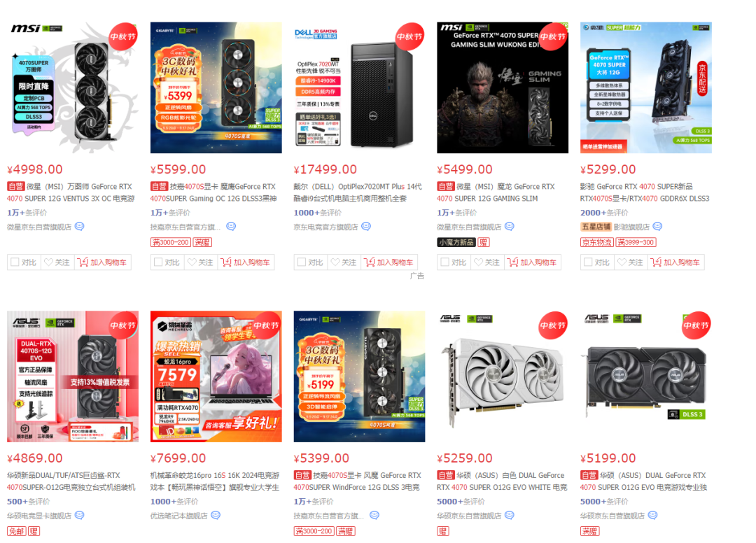Viewport: 756px width, 543px height.
Task: Open the Wukong edition MSI product image
Action: point(503,87)
